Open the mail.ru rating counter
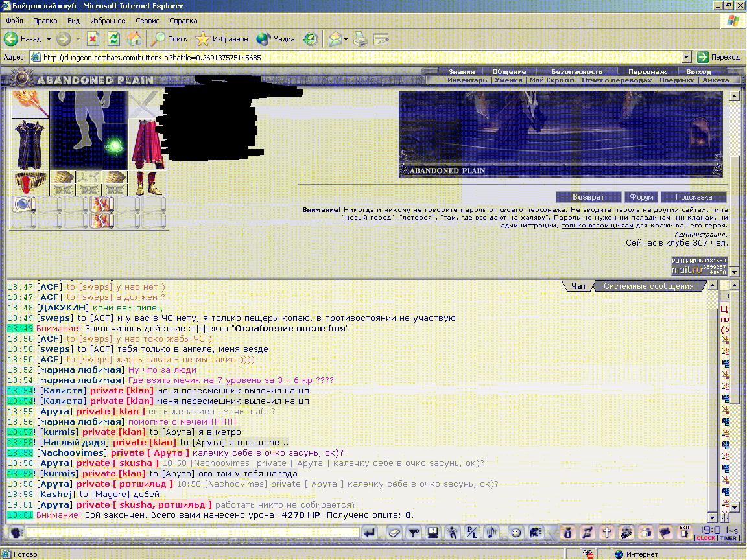This screenshot has height=560, width=747. click(700, 266)
